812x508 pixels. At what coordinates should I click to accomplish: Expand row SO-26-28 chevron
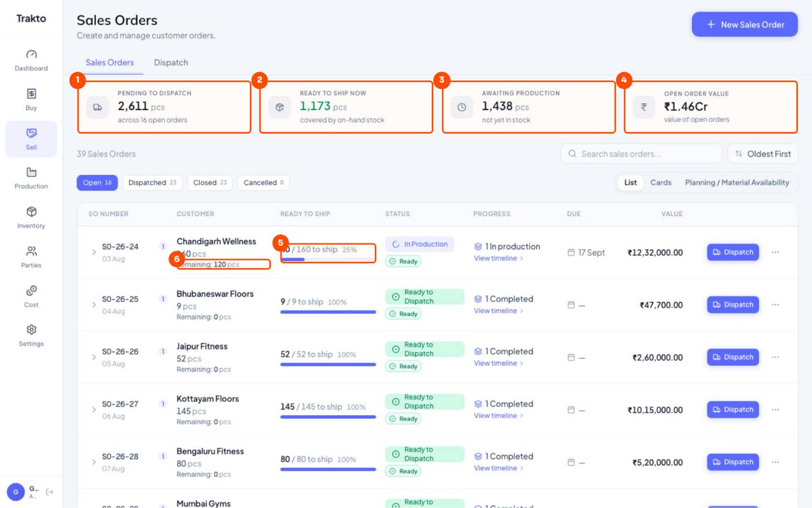point(94,462)
